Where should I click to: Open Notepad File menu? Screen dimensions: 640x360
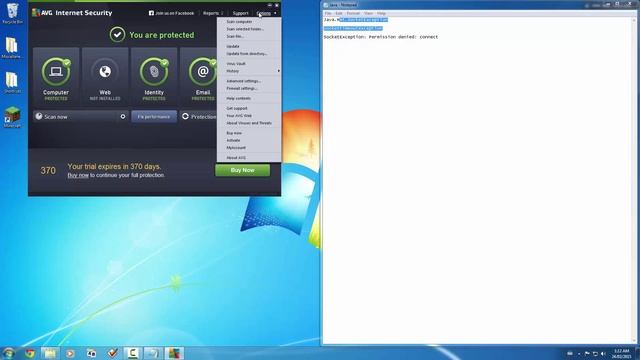[328, 13]
